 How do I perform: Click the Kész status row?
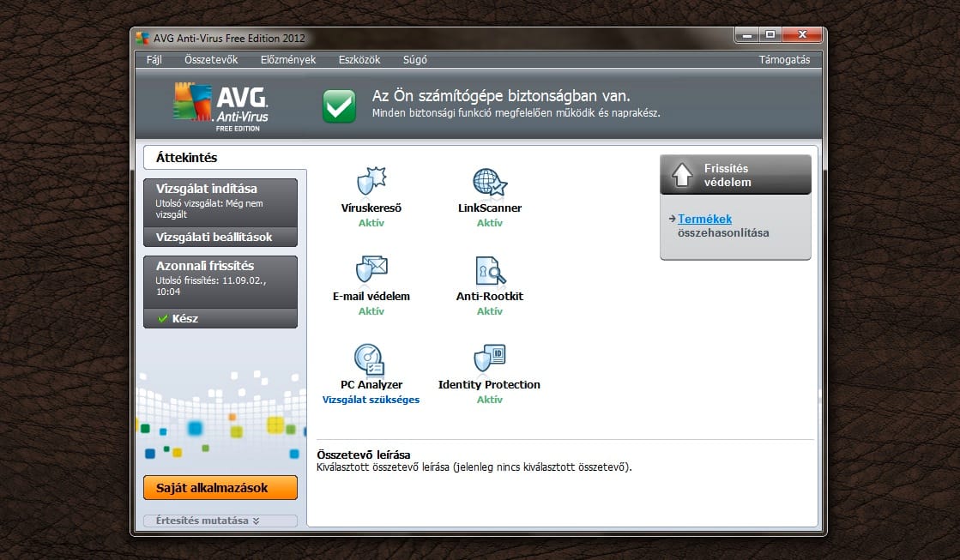(220, 318)
